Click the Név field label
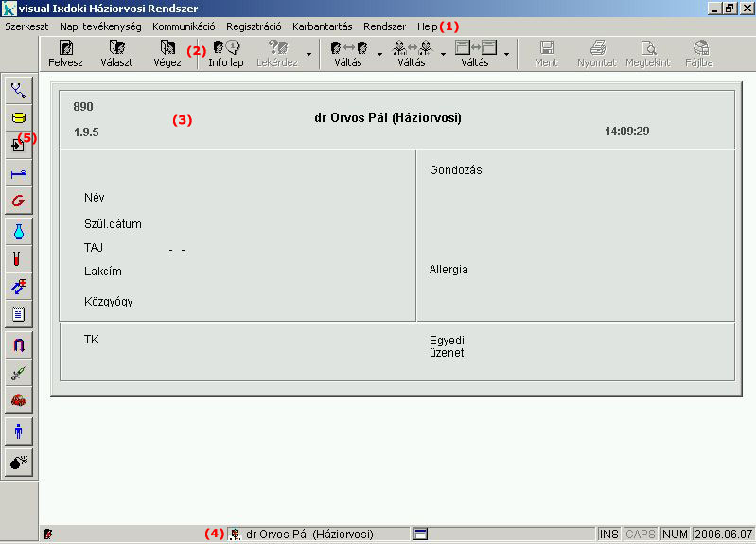Image resolution: width=756 pixels, height=544 pixels. click(x=95, y=197)
